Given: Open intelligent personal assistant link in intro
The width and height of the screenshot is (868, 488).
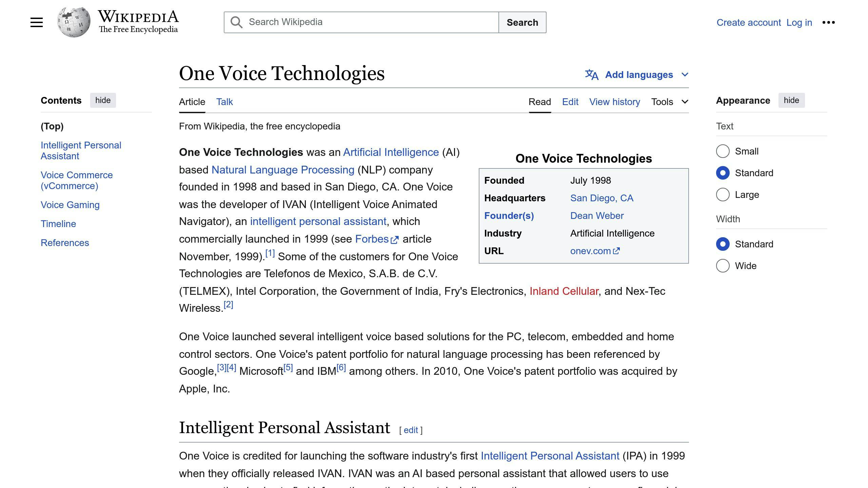Looking at the screenshot, I should pyautogui.click(x=318, y=221).
